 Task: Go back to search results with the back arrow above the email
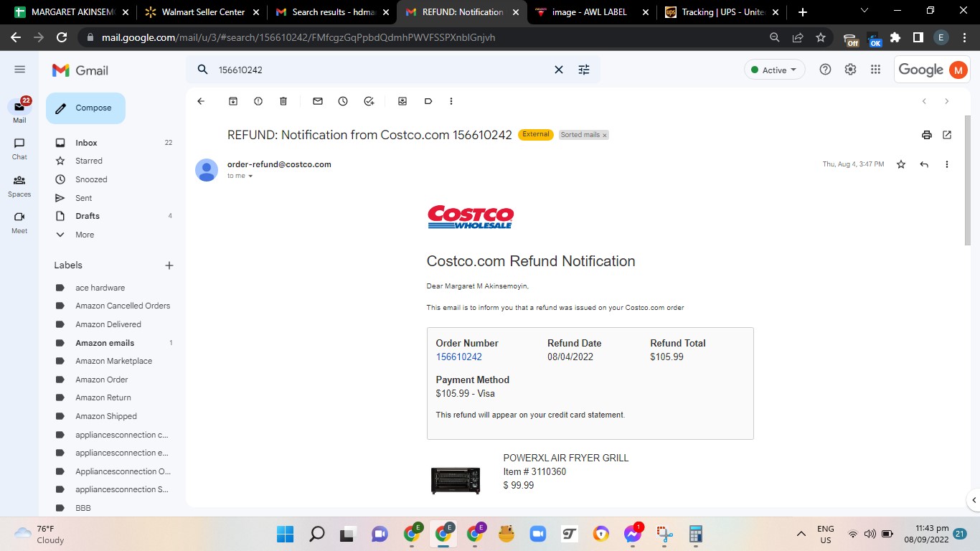pyautogui.click(x=201, y=101)
